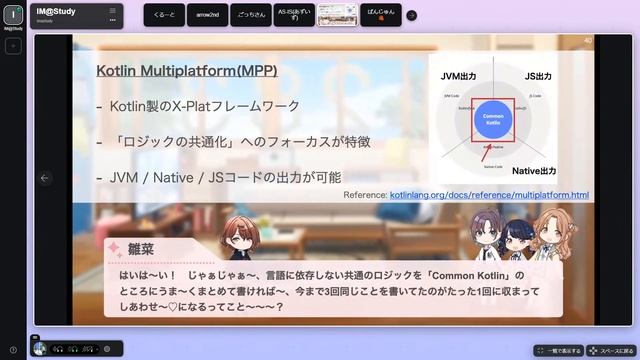This screenshot has width=640, height=360.
Task: Select participant tile AS-IS(あずいず)
Action: 294,15
